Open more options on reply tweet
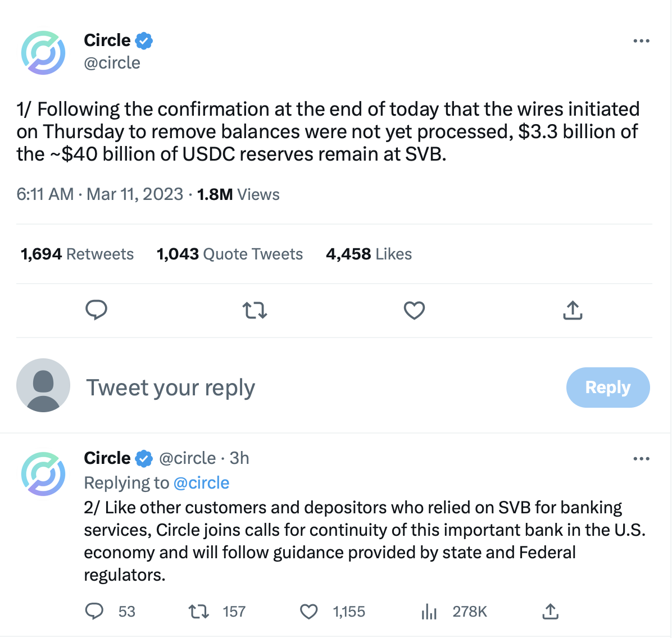Image resolution: width=672 pixels, height=638 pixels. [641, 459]
